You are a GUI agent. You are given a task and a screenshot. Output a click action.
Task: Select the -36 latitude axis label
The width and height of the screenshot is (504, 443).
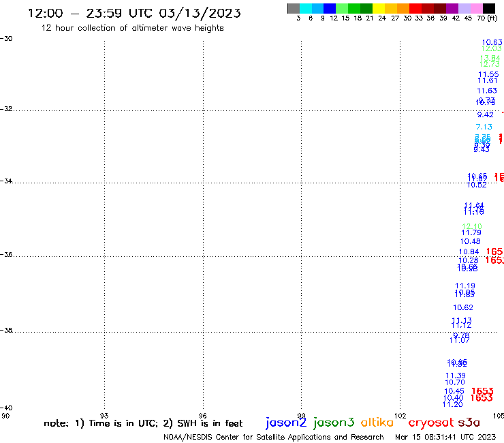(6, 255)
